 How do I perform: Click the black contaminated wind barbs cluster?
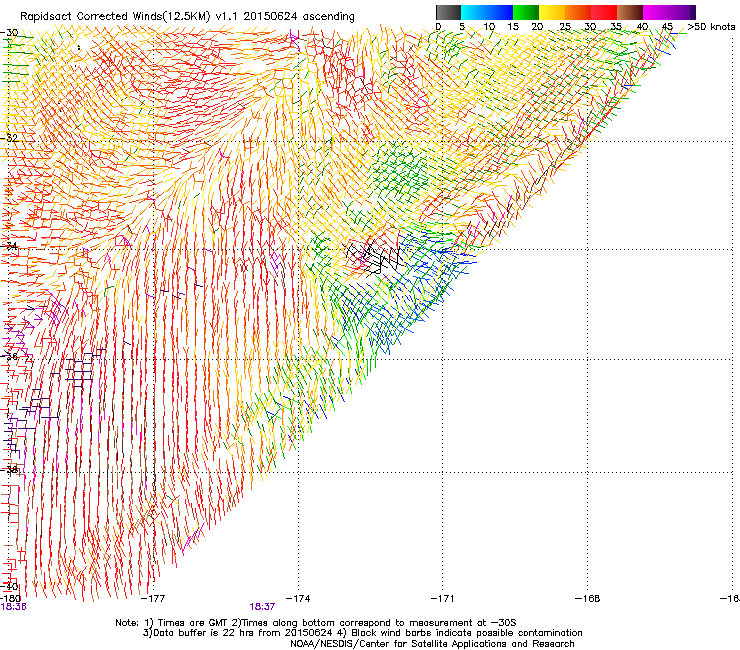pyautogui.click(x=375, y=257)
